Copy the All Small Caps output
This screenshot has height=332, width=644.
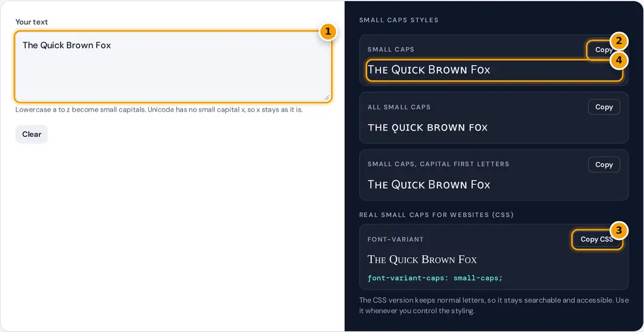pos(604,107)
